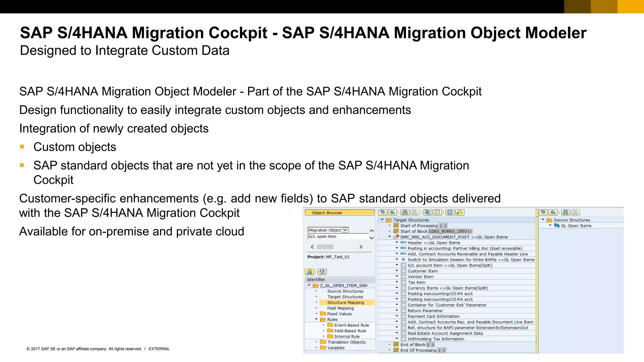Click the Delete trash can icon

[450, 212]
